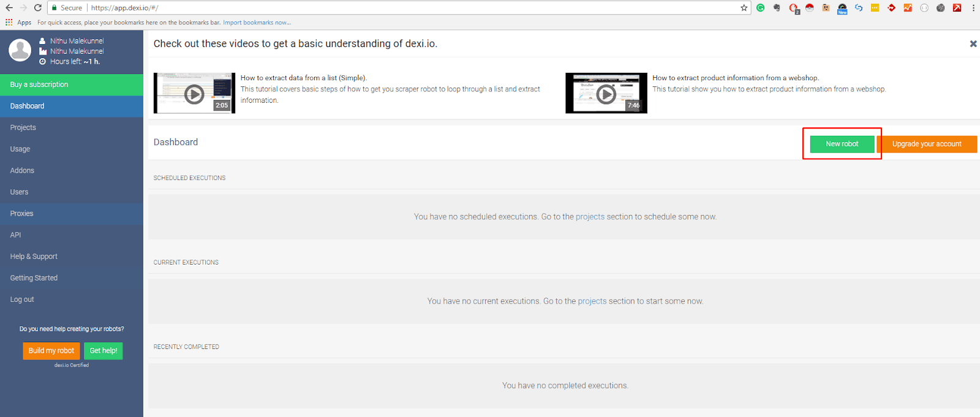Image resolution: width=980 pixels, height=417 pixels.
Task: Bookmark this page with star icon
Action: pos(744,8)
